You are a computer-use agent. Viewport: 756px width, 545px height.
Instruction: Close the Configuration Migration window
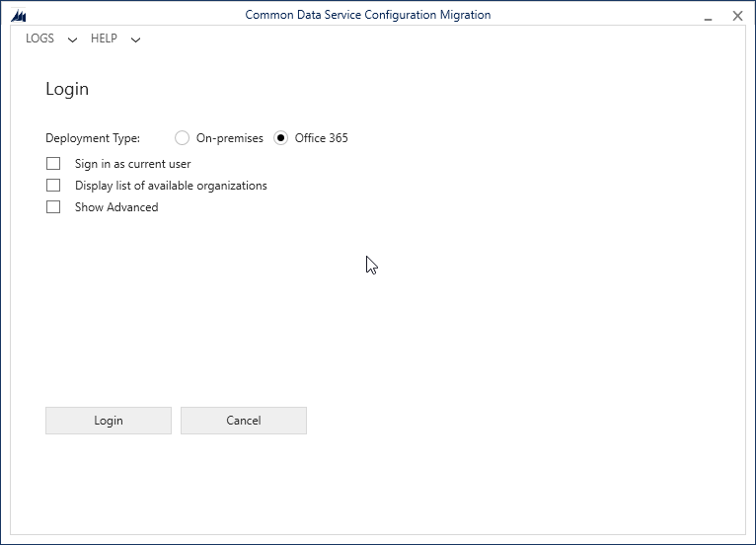(x=737, y=16)
